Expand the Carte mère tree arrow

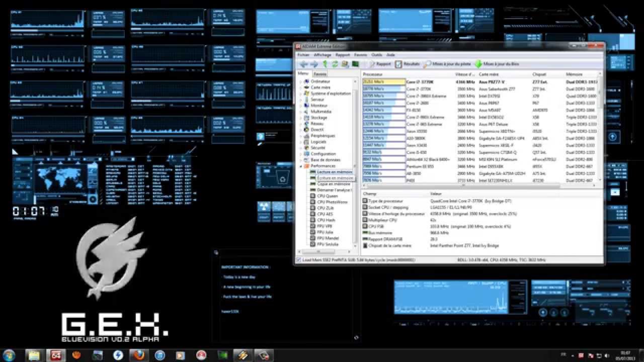(x=301, y=87)
